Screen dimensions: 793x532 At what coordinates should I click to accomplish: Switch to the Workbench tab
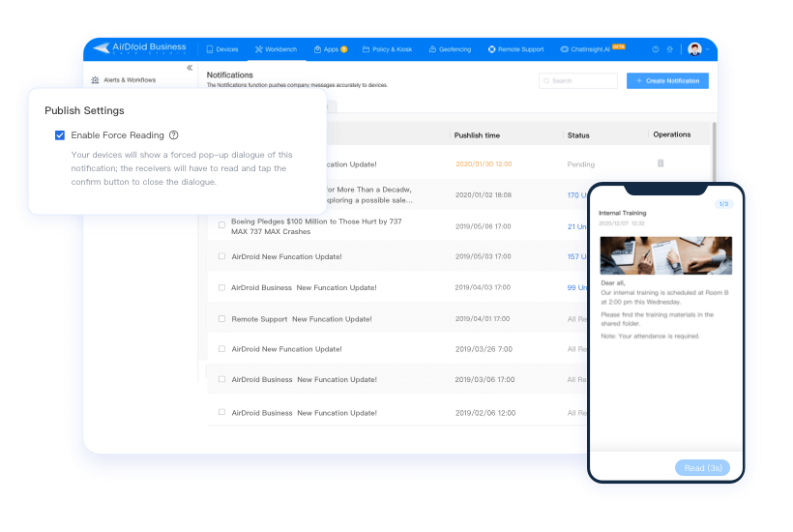pos(277,49)
